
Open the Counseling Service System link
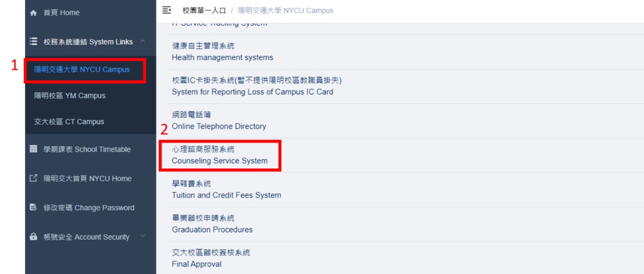tap(219, 160)
